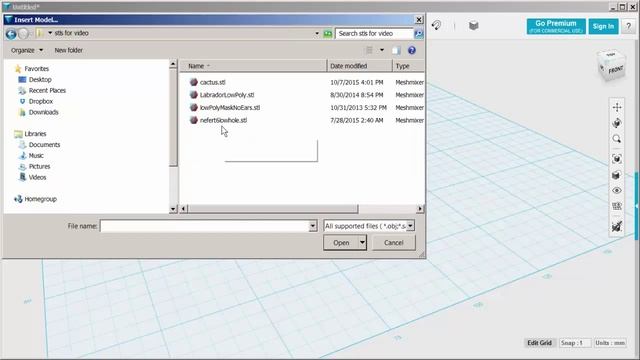
Task: Click file list scroll right arrow
Action: 420,209
